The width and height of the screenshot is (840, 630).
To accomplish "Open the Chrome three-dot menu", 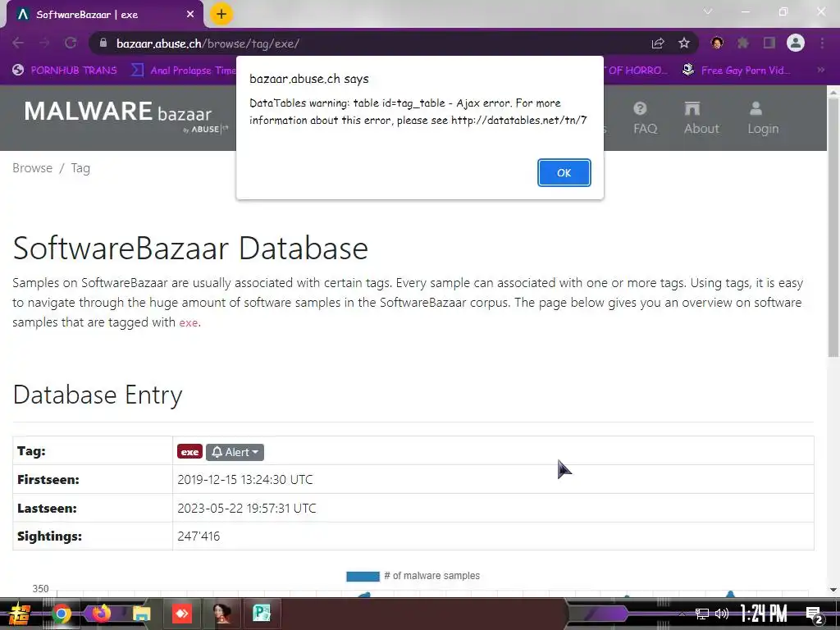I will point(822,43).
